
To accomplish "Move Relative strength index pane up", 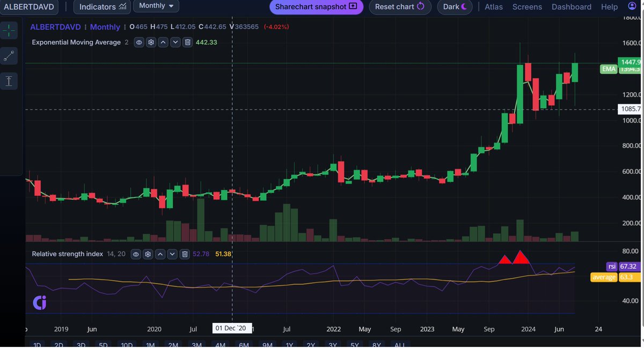I will click(x=160, y=254).
